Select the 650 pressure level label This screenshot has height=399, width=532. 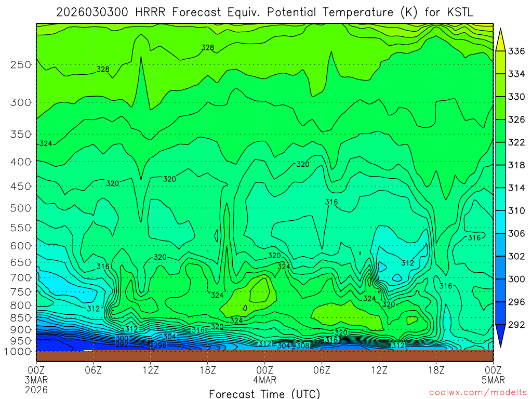pos(21,262)
